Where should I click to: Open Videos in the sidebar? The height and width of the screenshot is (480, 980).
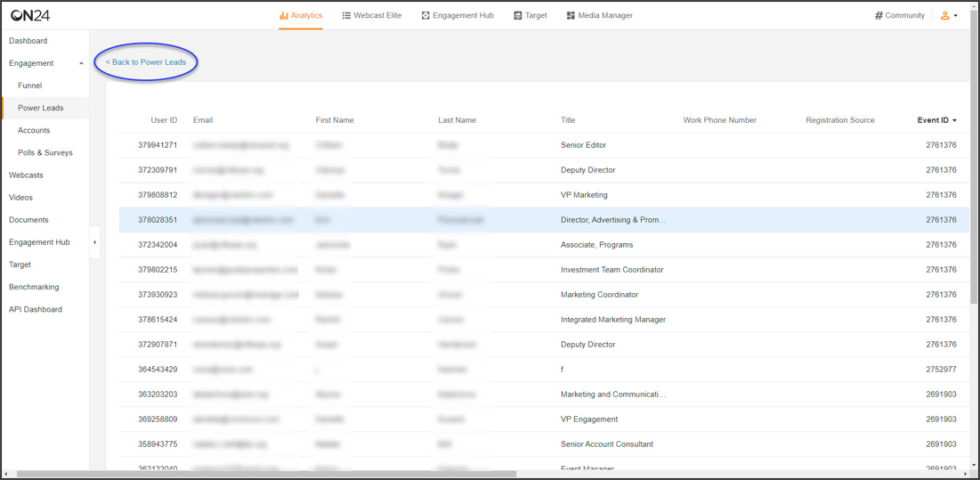[x=20, y=198]
